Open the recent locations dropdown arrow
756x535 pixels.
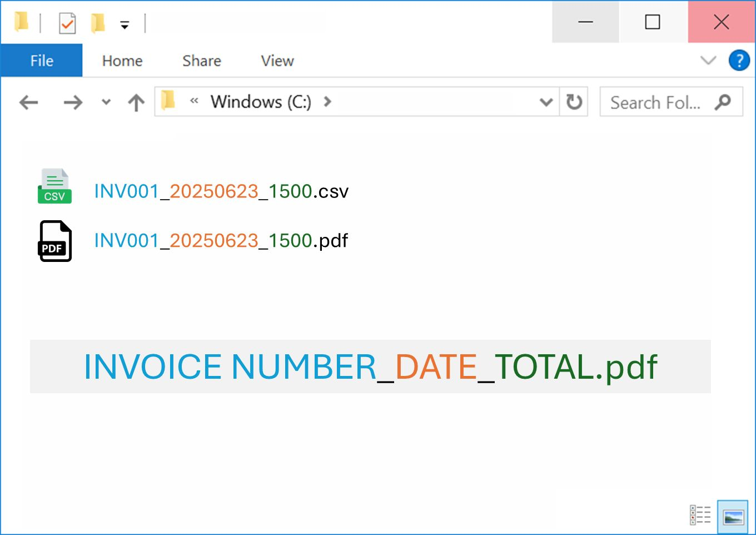point(106,102)
